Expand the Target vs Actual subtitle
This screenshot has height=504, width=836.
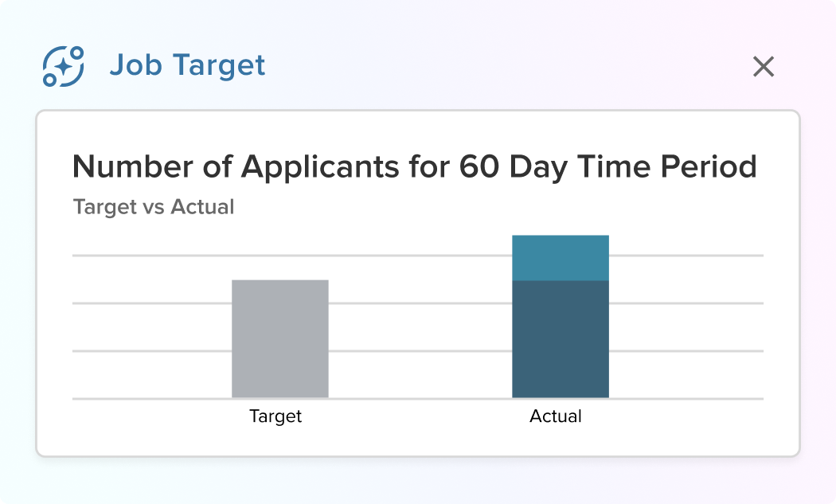[x=154, y=207]
